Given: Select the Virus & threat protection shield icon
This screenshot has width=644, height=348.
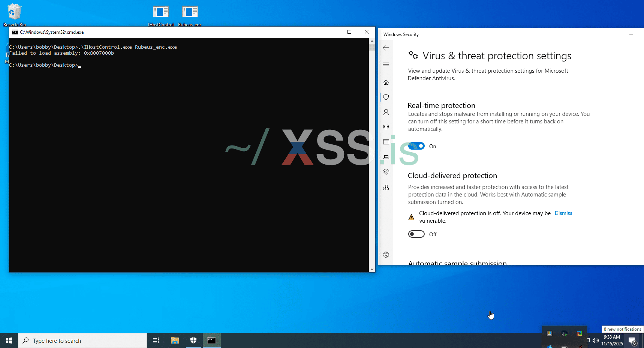Looking at the screenshot, I should [x=386, y=97].
